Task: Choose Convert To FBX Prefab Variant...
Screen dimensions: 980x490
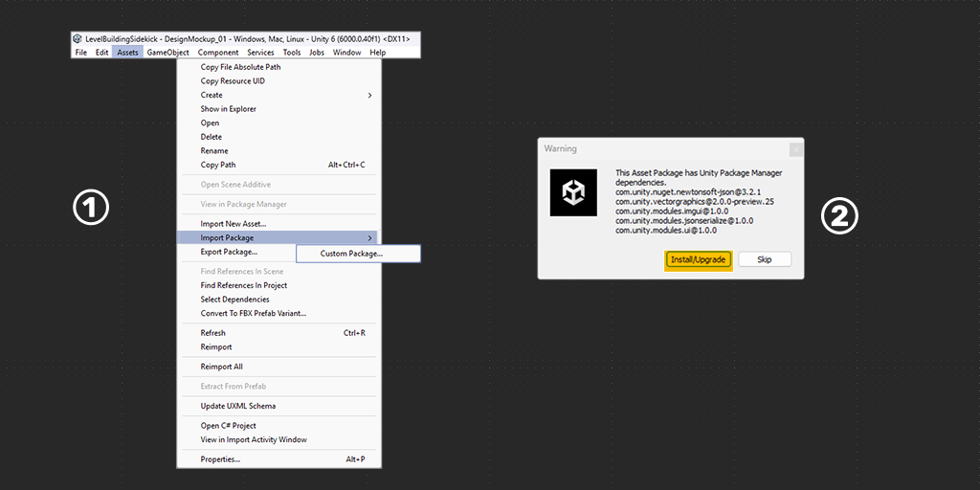Action: [278, 313]
